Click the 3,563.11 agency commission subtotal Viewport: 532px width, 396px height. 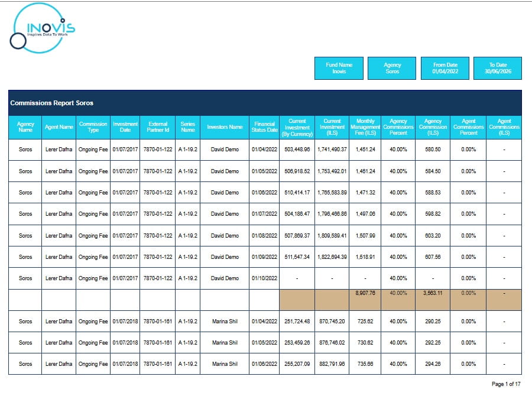click(x=433, y=292)
